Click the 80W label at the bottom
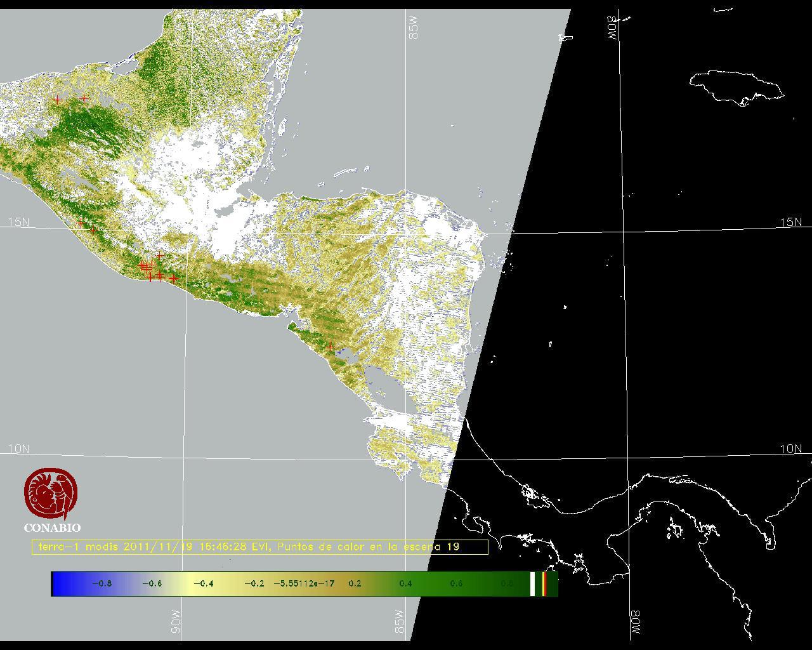Viewport: 812px width, 650px height. pos(636,623)
